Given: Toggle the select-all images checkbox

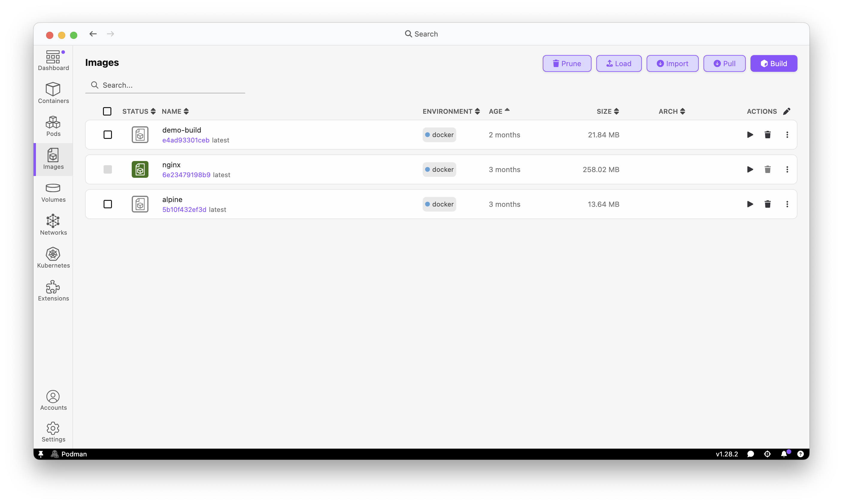Looking at the screenshot, I should (107, 111).
